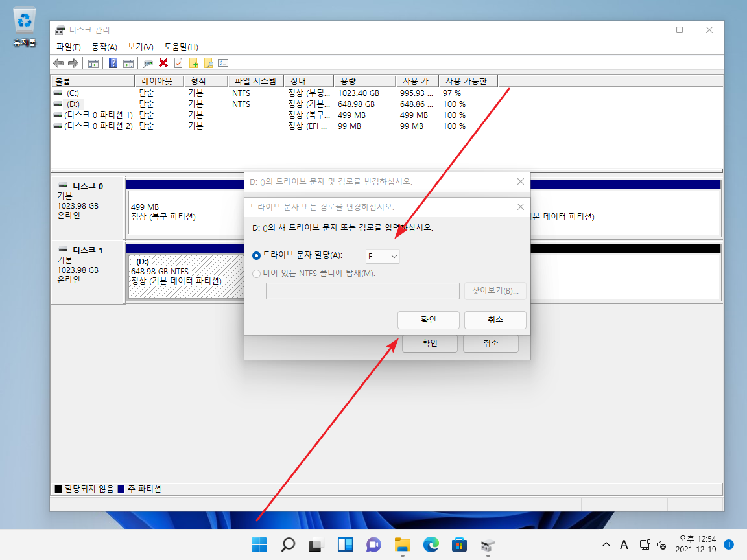The image size is (747, 560).
Task: Open Help via the blue question-mark icon
Action: [x=113, y=63]
